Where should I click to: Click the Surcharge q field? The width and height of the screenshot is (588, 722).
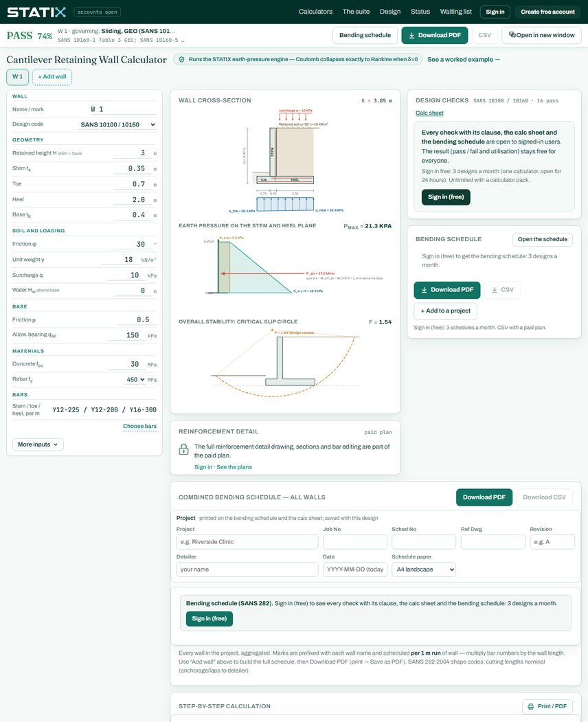point(125,275)
